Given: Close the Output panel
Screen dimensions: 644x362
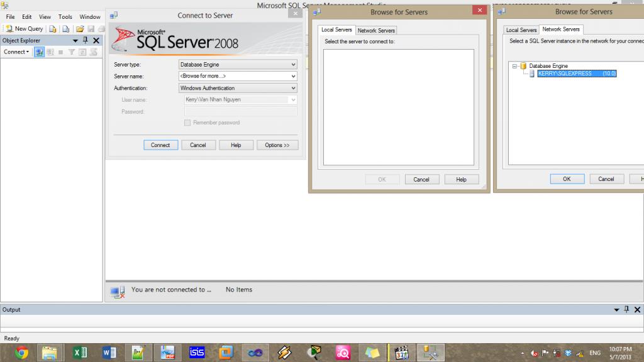Looking at the screenshot, I should click(x=637, y=309).
